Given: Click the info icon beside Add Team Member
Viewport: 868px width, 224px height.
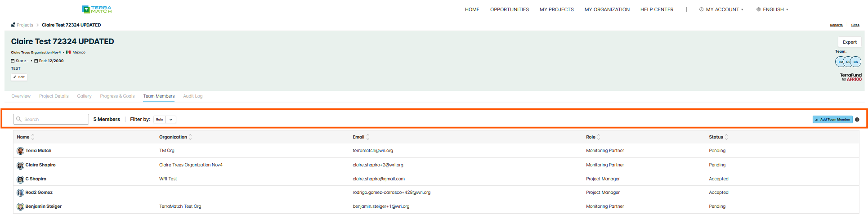Looking at the screenshot, I should [x=857, y=120].
